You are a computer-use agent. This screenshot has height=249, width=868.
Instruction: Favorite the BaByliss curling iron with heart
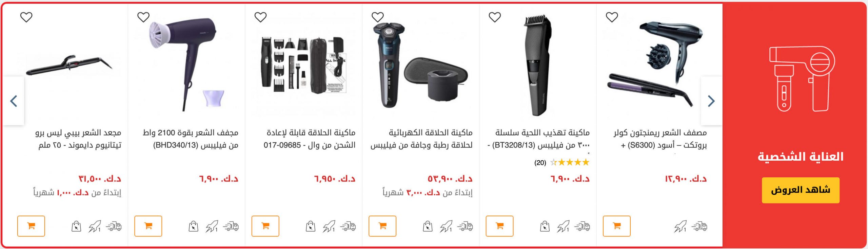[26, 17]
